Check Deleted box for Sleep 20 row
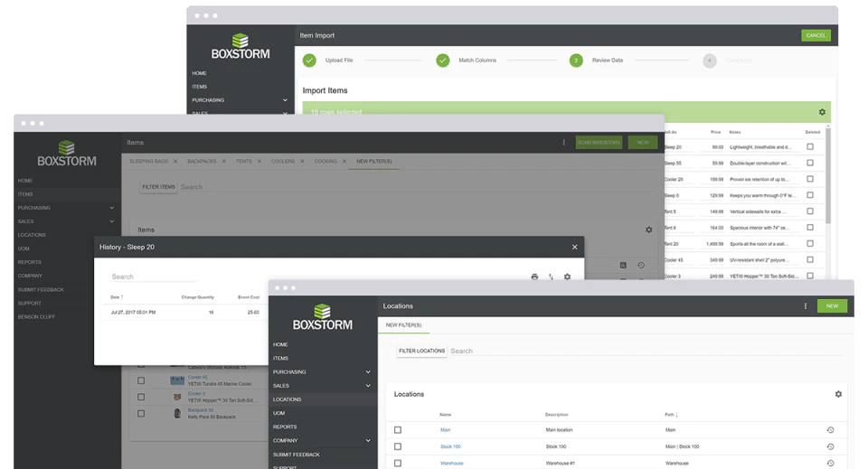Image resolution: width=868 pixels, height=469 pixels. [810, 147]
